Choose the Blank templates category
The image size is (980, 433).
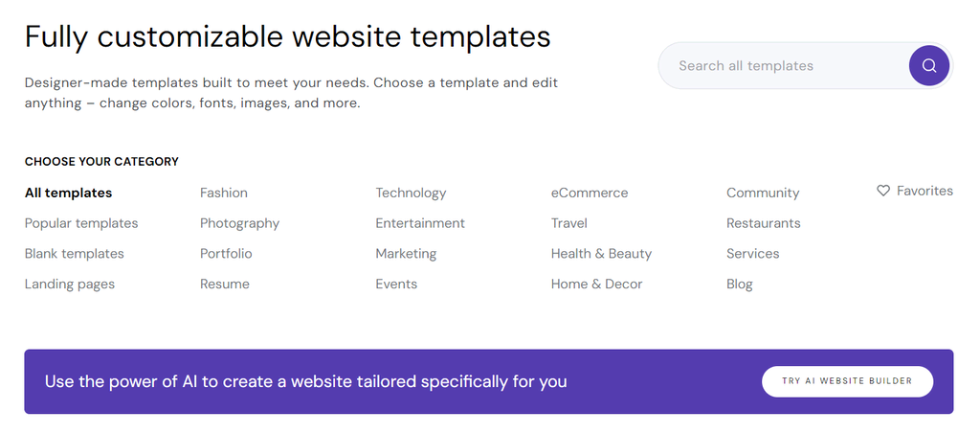pyautogui.click(x=75, y=254)
